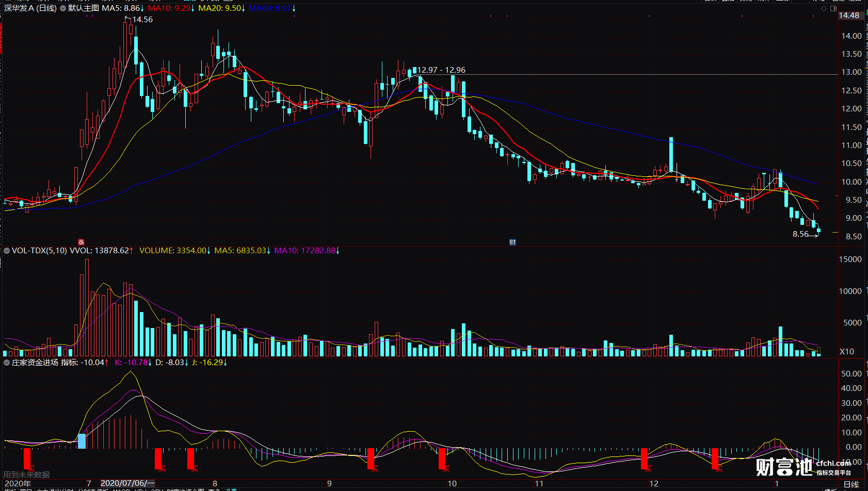Screen dimensions: 868x491
Task: Click the diamond marker icon at top right
Action: point(824,8)
